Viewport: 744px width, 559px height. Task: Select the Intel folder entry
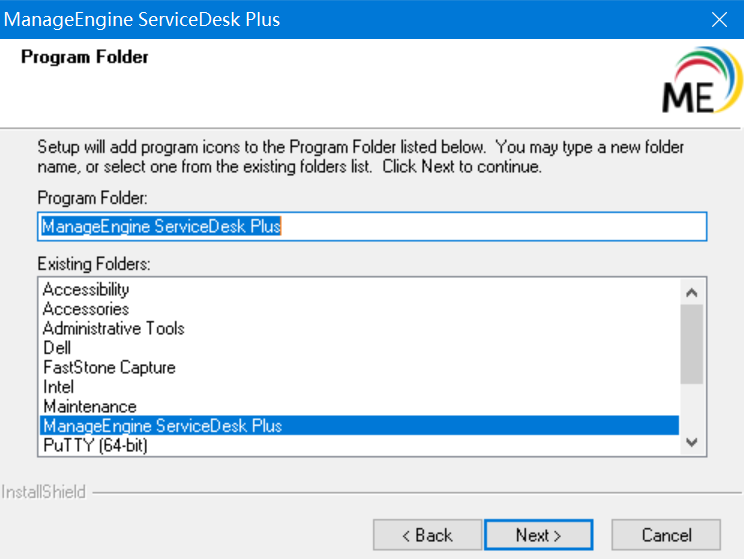[x=58, y=387]
